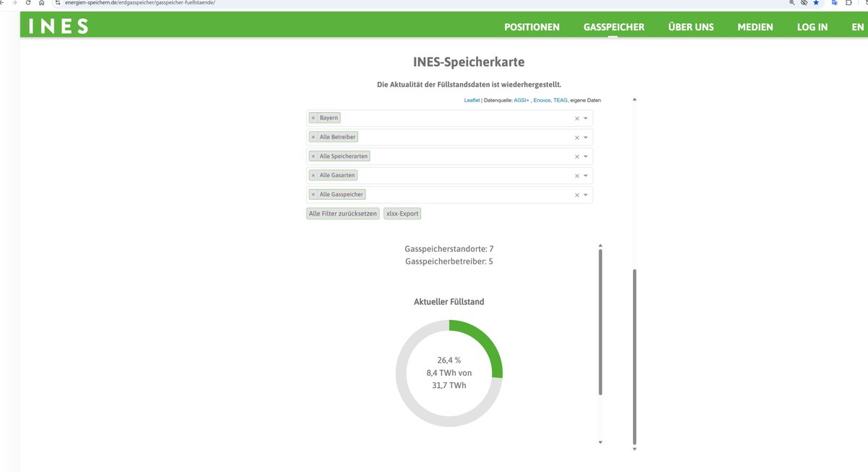Click the outer frame's grey scrollbar thumb
The width and height of the screenshot is (868, 472).
(634, 356)
